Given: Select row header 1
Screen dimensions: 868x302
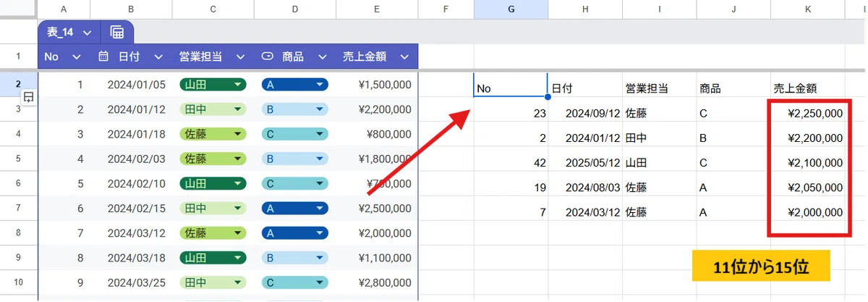Looking at the screenshot, I should coord(19,56).
